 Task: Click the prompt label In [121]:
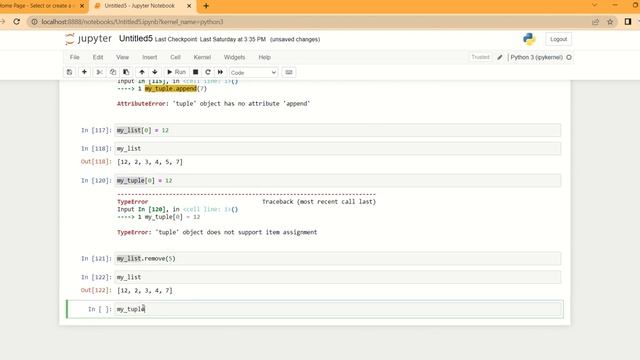[96, 258]
